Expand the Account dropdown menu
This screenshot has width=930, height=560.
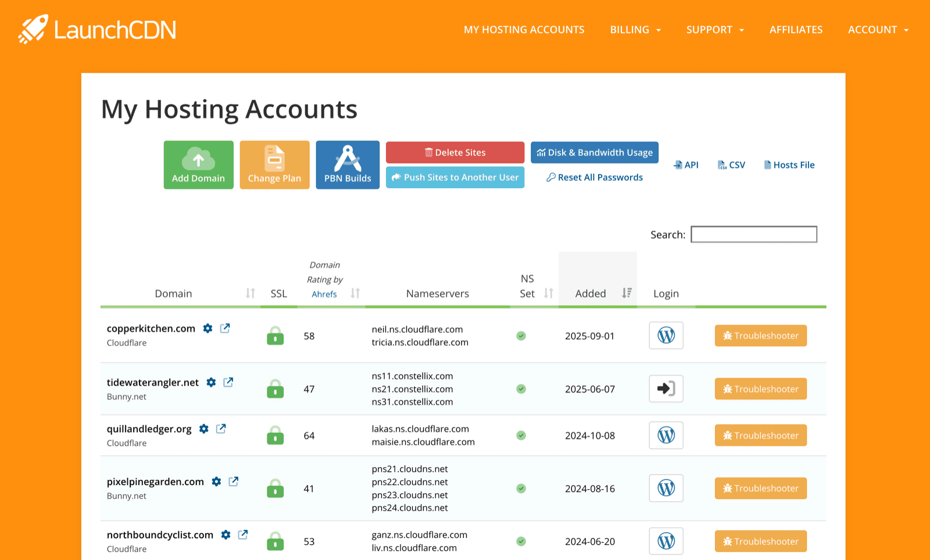click(x=878, y=30)
